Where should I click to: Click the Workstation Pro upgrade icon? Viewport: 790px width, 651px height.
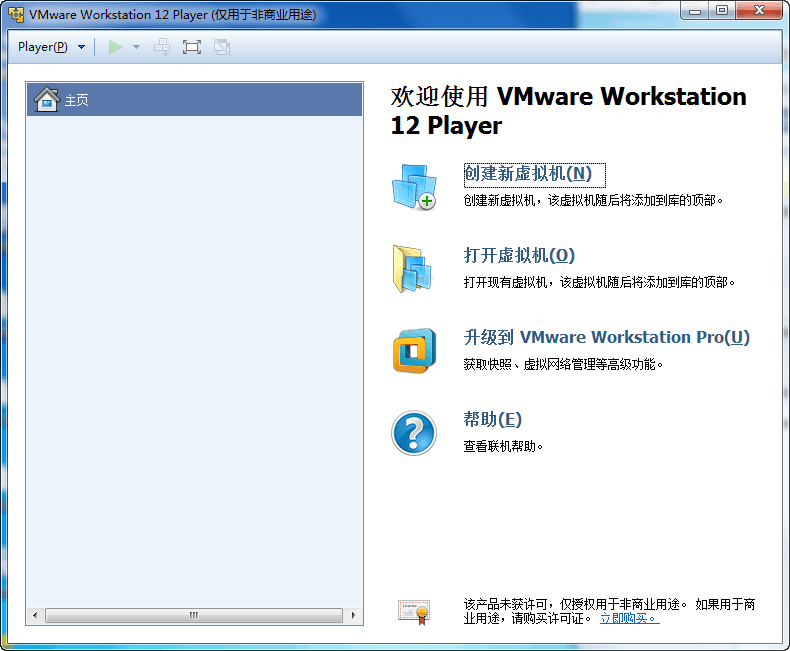point(414,351)
